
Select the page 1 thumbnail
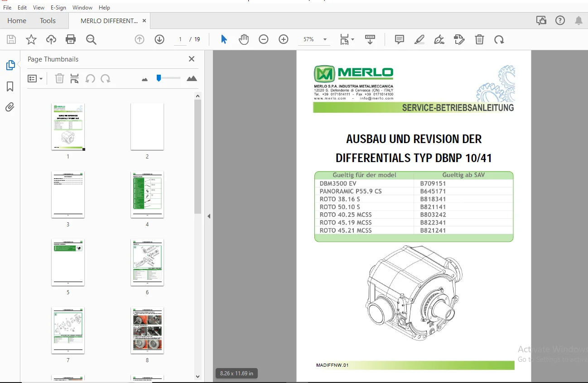[68, 127]
